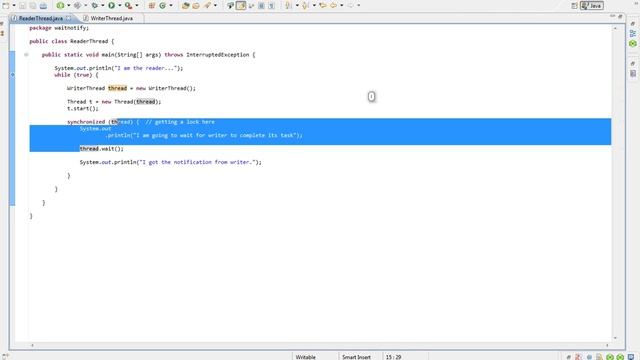Click the Save All icon
This screenshot has width=640, height=360.
click(x=33, y=5)
